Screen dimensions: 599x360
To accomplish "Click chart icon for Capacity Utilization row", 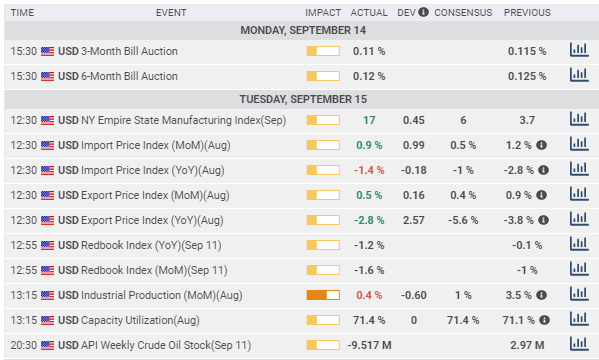I will [x=579, y=319].
